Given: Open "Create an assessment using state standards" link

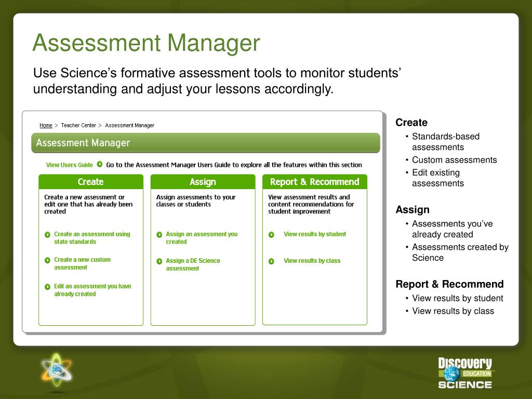Looking at the screenshot, I should tap(92, 238).
